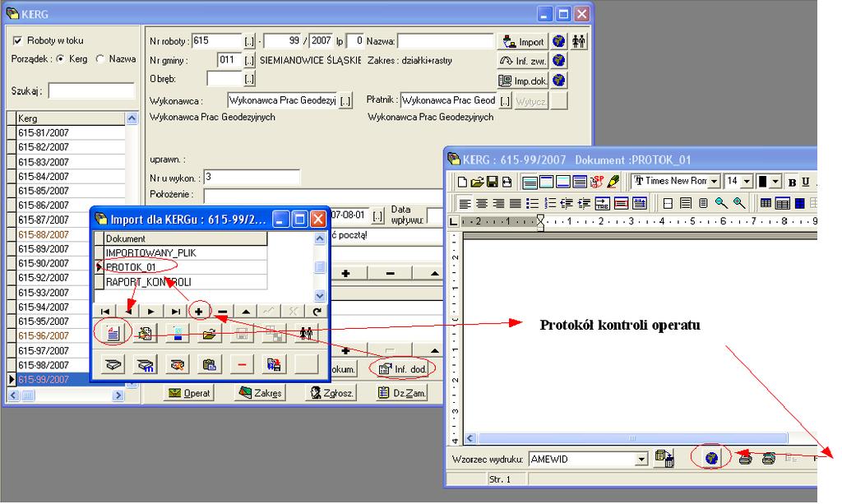Viewport: 842px width, 504px height.
Task: Click the Inf. dod. button
Action: [x=403, y=368]
